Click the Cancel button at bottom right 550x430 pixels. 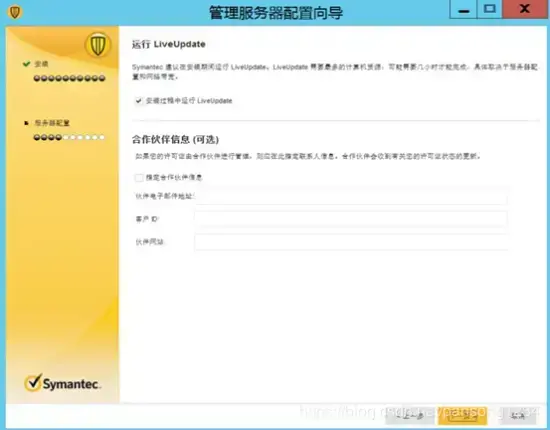click(x=517, y=416)
